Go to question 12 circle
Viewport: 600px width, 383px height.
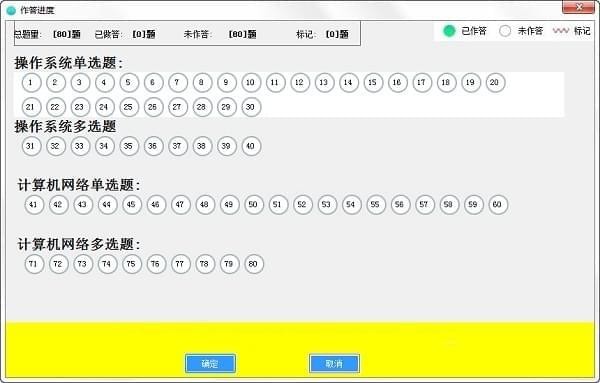tap(300, 83)
